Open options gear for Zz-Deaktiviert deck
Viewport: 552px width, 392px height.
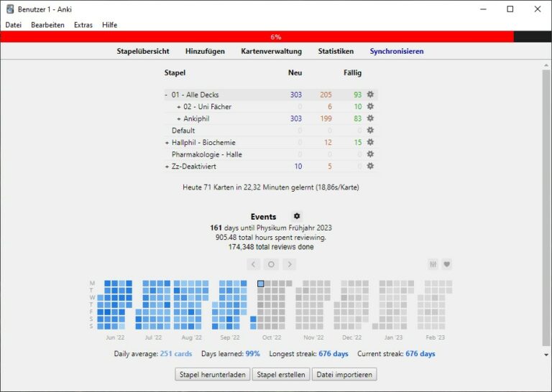pyautogui.click(x=370, y=166)
